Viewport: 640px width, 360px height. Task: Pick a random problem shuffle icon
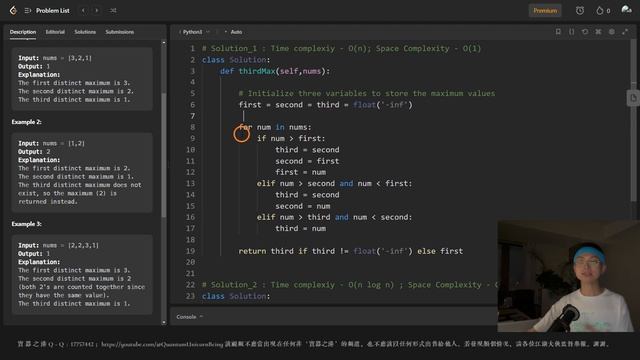click(x=113, y=11)
